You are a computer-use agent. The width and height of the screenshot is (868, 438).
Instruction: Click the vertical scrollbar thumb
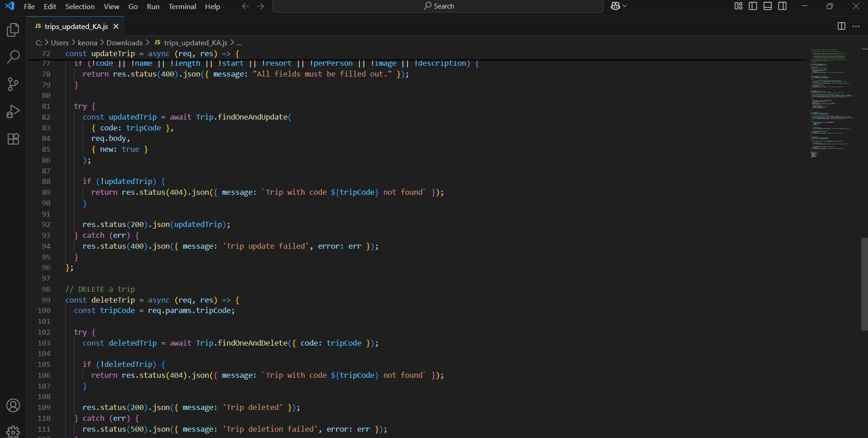click(864, 284)
